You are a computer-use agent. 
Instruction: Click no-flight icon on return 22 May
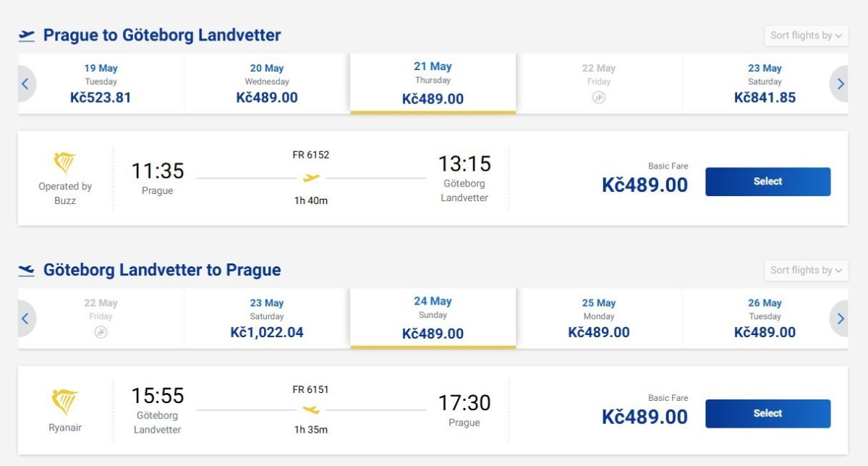coord(101,332)
